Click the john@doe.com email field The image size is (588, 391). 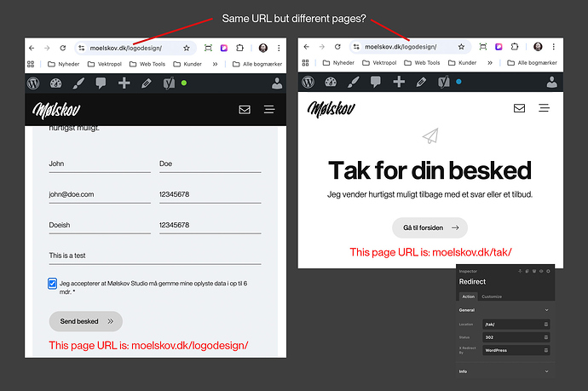click(x=99, y=195)
